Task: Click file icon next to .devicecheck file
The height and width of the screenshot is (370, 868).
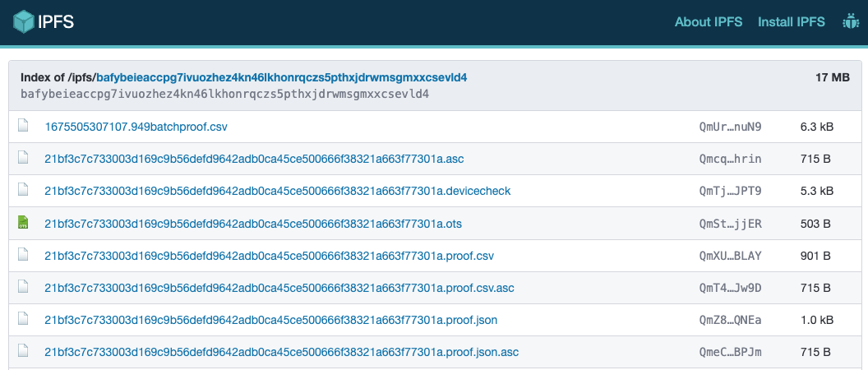Action: pyautogui.click(x=24, y=191)
